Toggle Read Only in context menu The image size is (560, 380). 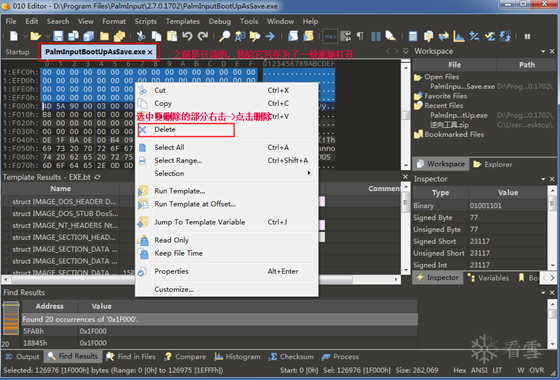coord(227,240)
